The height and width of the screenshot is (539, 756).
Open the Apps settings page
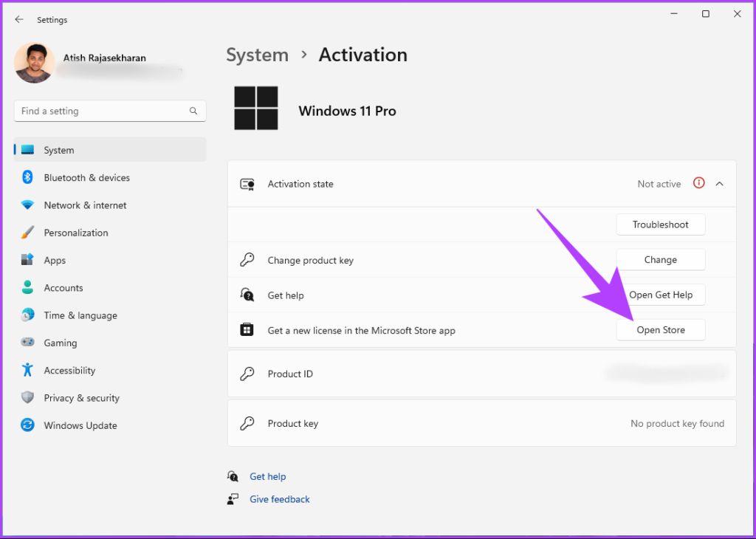coord(55,260)
